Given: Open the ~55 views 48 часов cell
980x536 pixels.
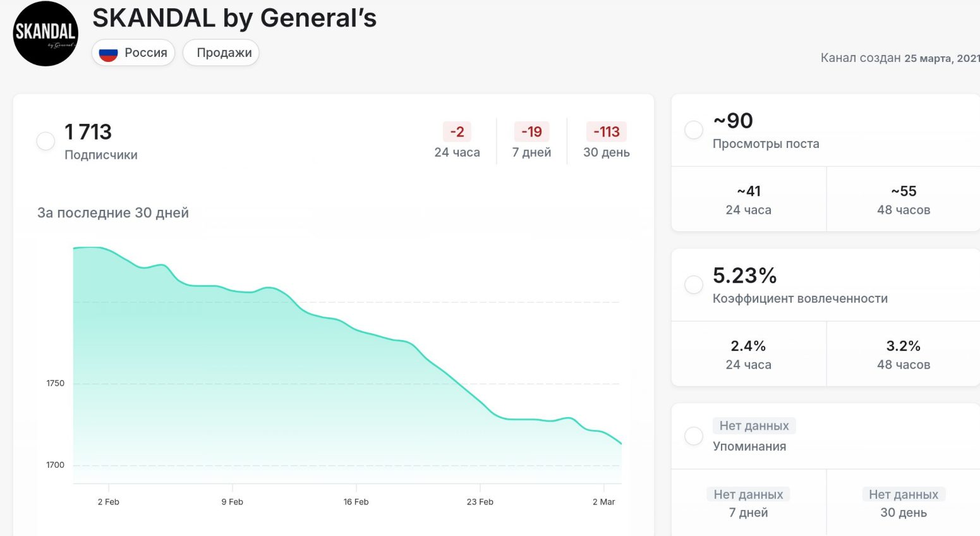Looking at the screenshot, I should (904, 200).
